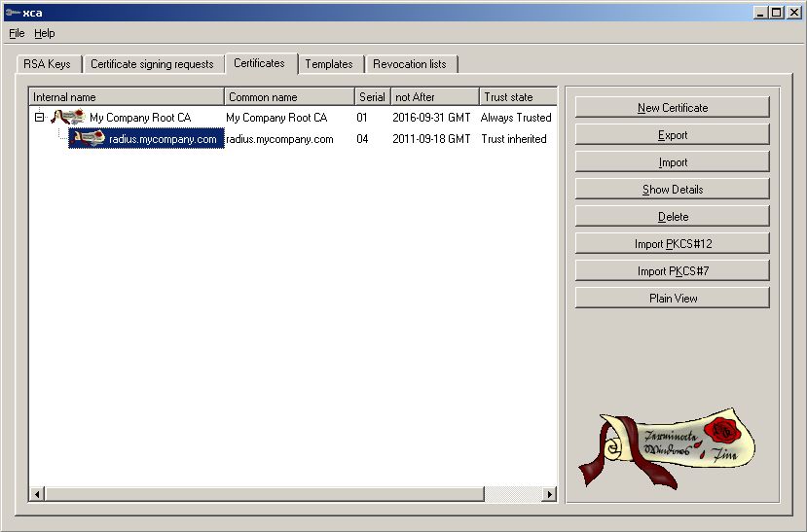The image size is (807, 532).
Task: Click the radius.mycompany.com certificate icon
Action: tap(88, 139)
